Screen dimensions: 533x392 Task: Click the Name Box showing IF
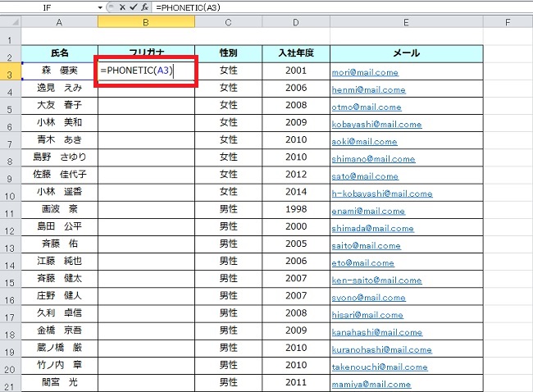pos(49,7)
